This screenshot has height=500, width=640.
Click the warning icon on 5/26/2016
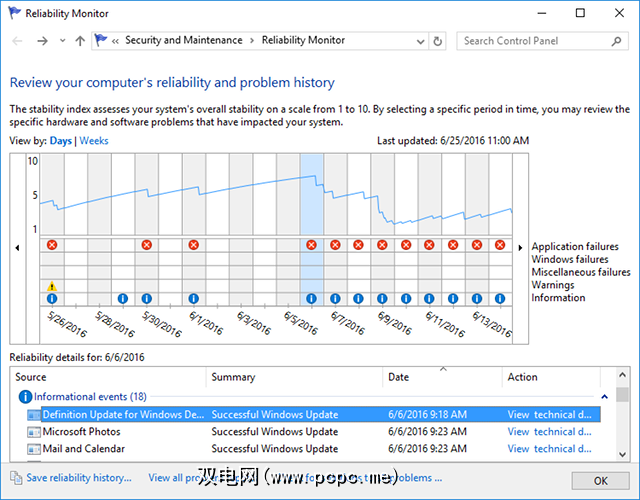pos(52,286)
